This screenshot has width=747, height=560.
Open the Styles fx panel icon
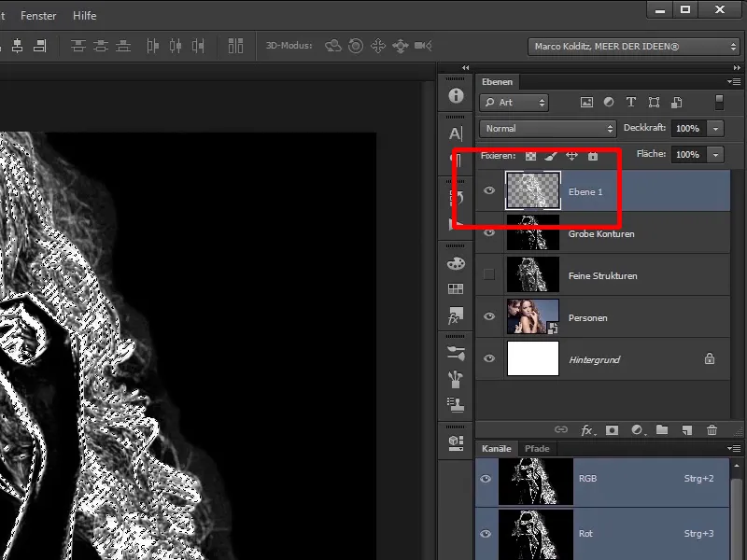click(456, 315)
